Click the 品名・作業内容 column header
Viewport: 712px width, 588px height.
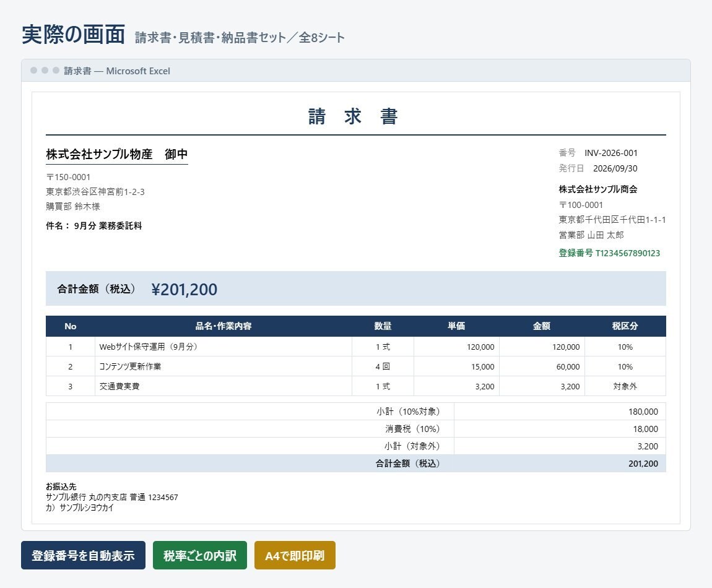[x=224, y=326]
